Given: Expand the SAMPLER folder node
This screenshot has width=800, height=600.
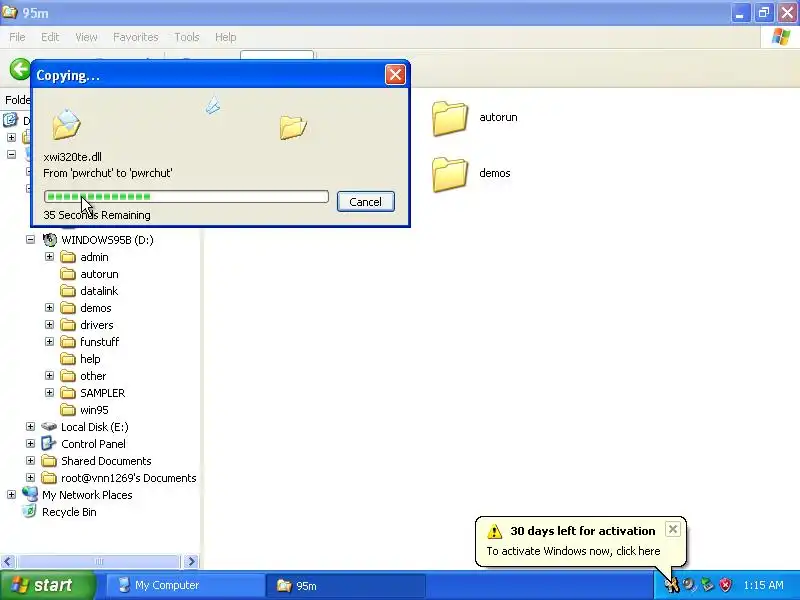Looking at the screenshot, I should tap(49, 392).
